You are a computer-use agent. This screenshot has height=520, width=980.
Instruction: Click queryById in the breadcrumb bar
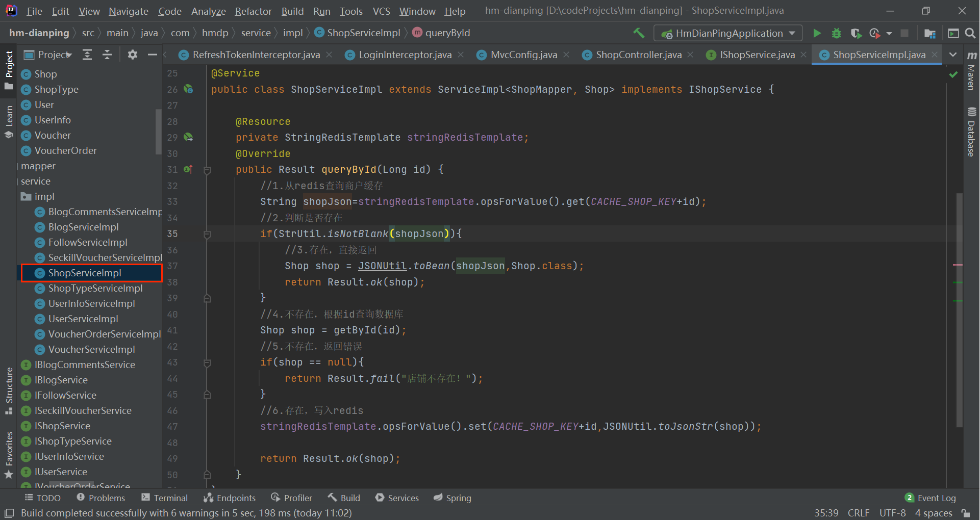pyautogui.click(x=447, y=33)
